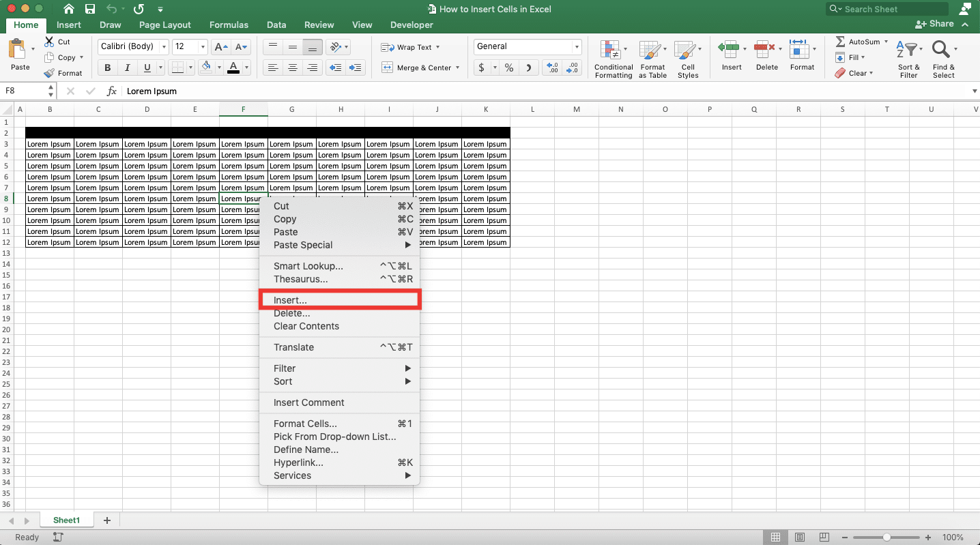The image size is (980, 545).
Task: Select Format Cells... in the context menu
Action: pos(340,424)
